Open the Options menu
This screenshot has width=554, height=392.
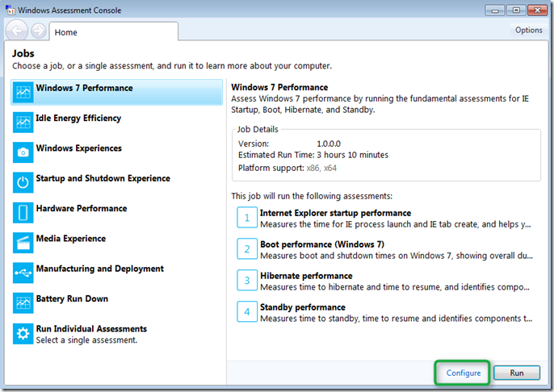pos(528,30)
